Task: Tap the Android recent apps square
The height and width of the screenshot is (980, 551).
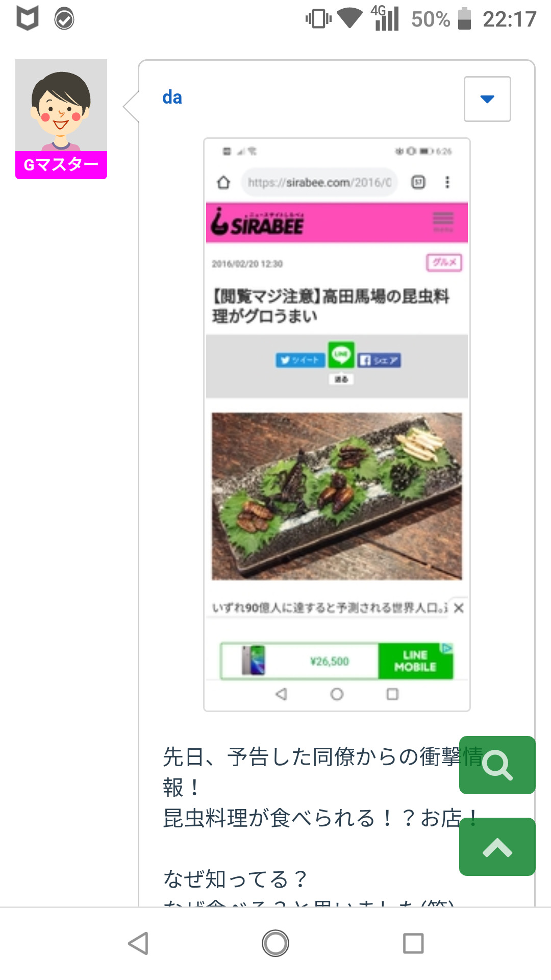Action: [413, 943]
